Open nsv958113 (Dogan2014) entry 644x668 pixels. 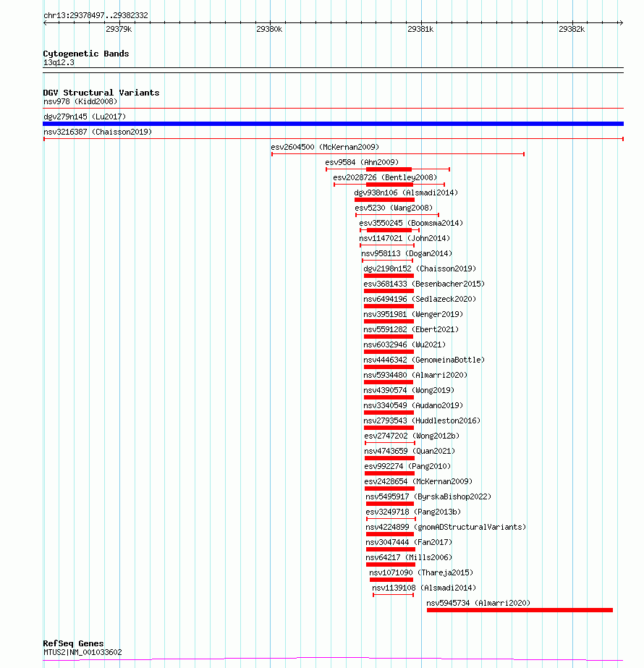coord(407,253)
